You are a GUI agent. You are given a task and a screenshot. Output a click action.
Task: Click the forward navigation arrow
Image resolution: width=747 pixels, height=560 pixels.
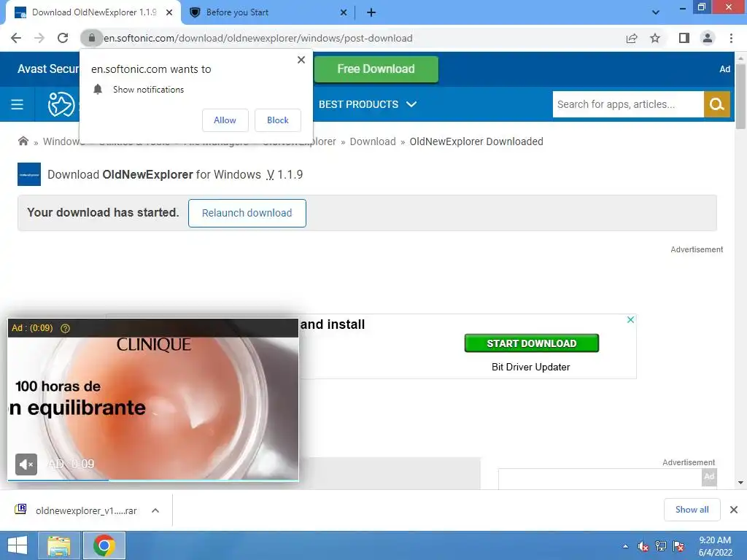[x=39, y=38]
